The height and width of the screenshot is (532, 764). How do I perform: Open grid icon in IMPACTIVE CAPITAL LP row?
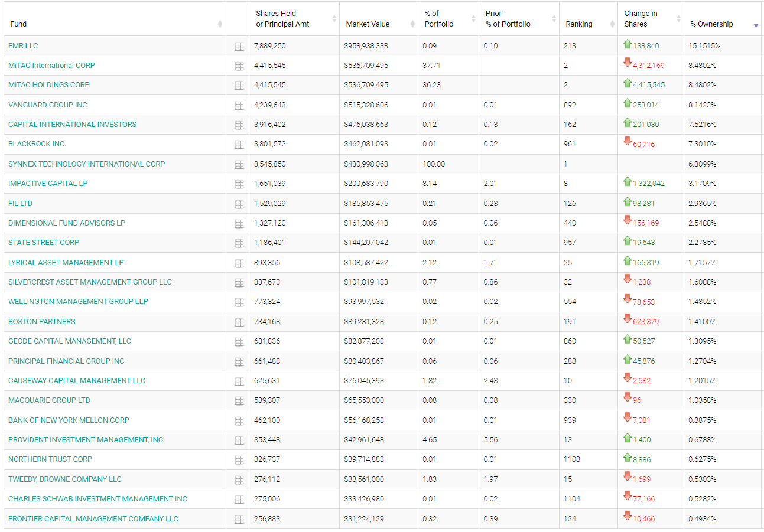pos(239,184)
